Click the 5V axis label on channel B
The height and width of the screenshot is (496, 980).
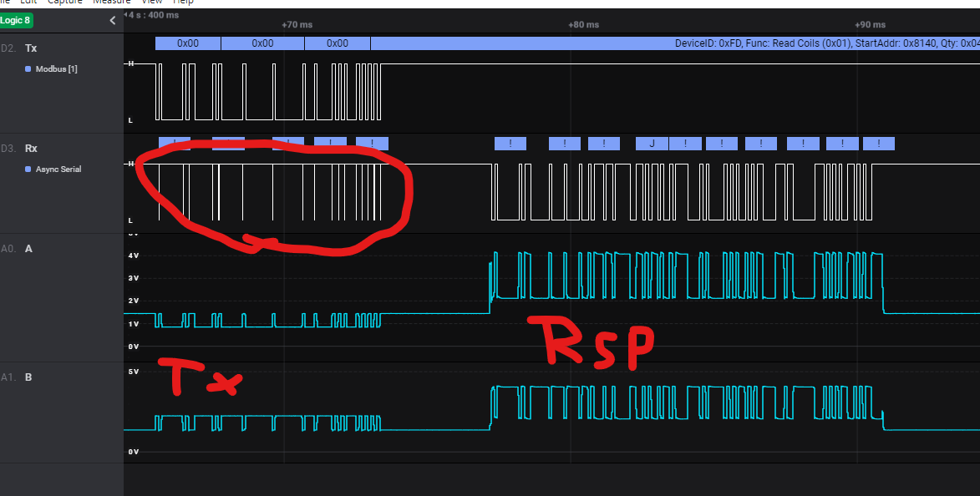click(x=133, y=372)
